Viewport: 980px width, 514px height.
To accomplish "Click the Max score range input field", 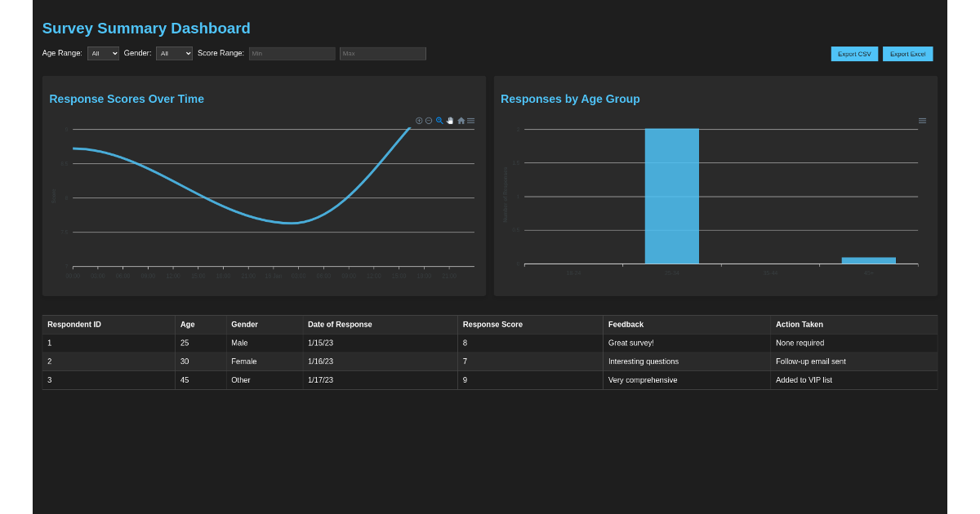I will coord(382,53).
